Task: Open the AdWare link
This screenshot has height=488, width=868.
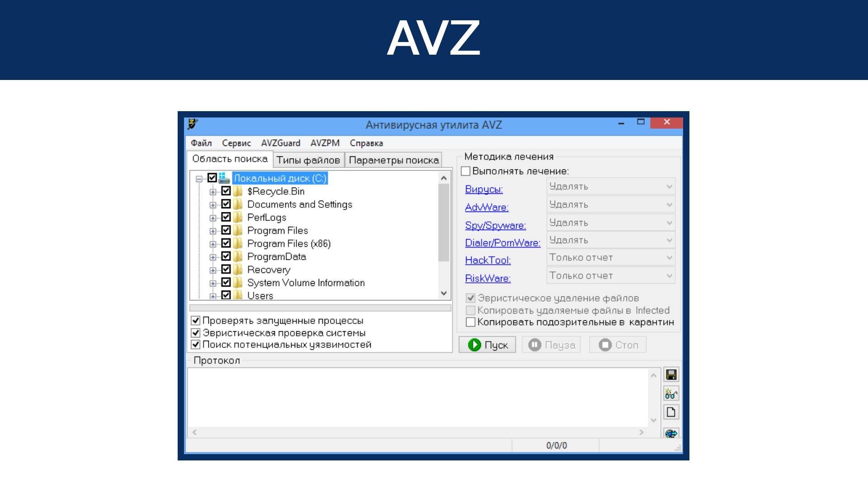Action: click(487, 207)
